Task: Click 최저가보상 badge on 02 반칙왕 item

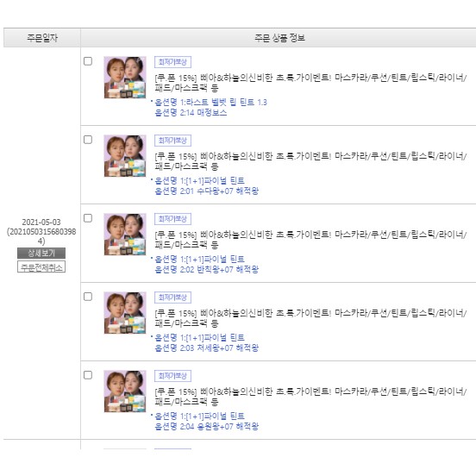Action: (x=172, y=219)
